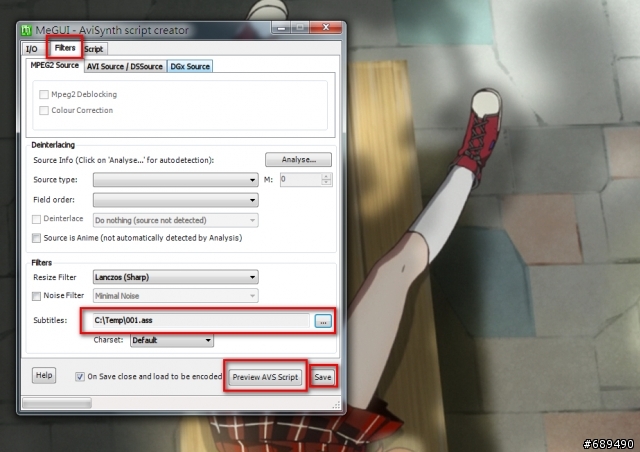This screenshot has height=452, width=640.
Task: Open the Resize Filter Lanczos (Sharp) dropdown
Action: coord(176,277)
